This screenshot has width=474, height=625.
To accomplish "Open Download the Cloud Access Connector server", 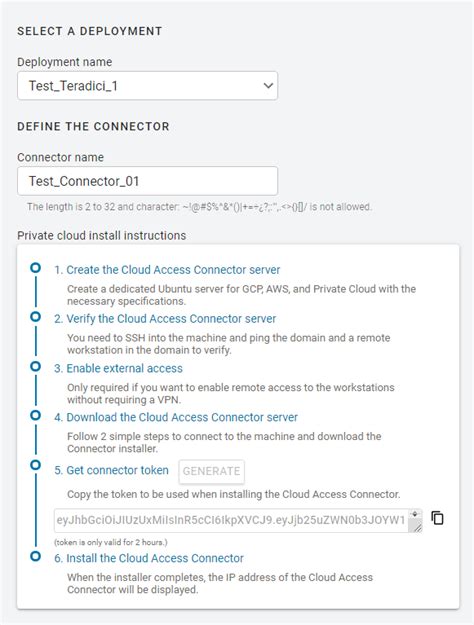I will 176,417.
